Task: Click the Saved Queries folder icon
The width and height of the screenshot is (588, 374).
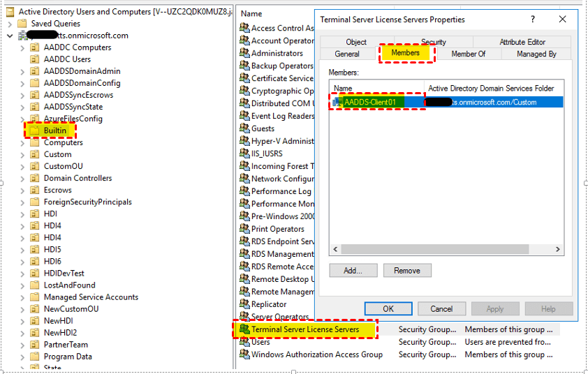Action: (22, 23)
